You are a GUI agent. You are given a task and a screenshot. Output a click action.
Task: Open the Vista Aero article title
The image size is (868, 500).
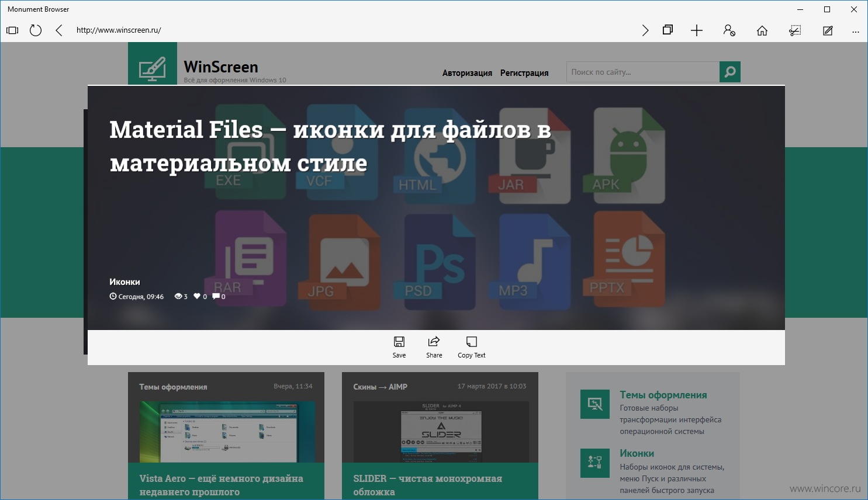click(x=221, y=485)
